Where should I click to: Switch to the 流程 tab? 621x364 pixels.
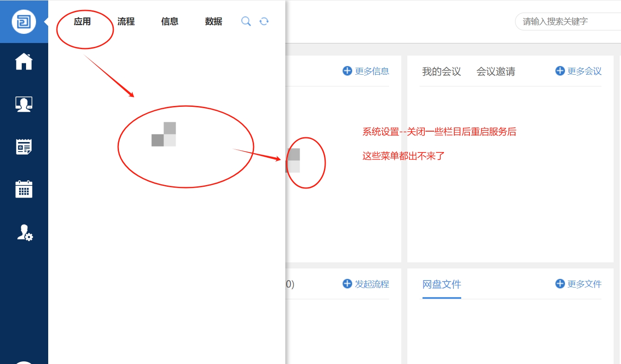point(126,21)
